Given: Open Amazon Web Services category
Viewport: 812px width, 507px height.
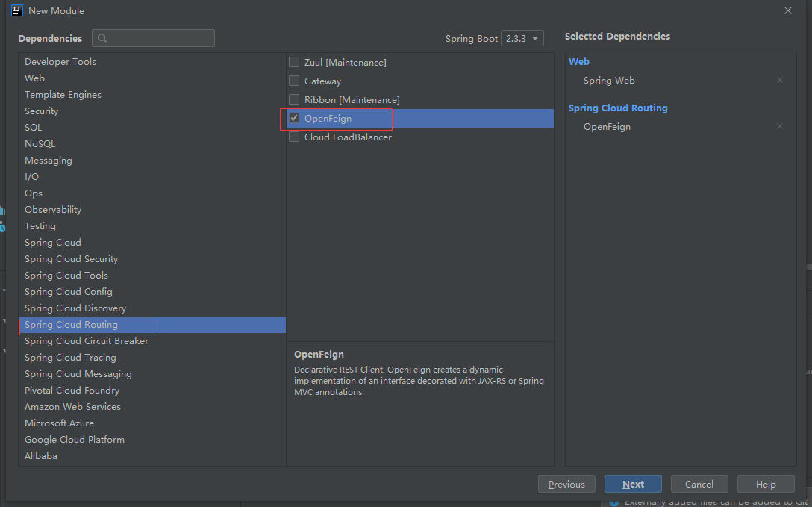Looking at the screenshot, I should click(x=152, y=407).
